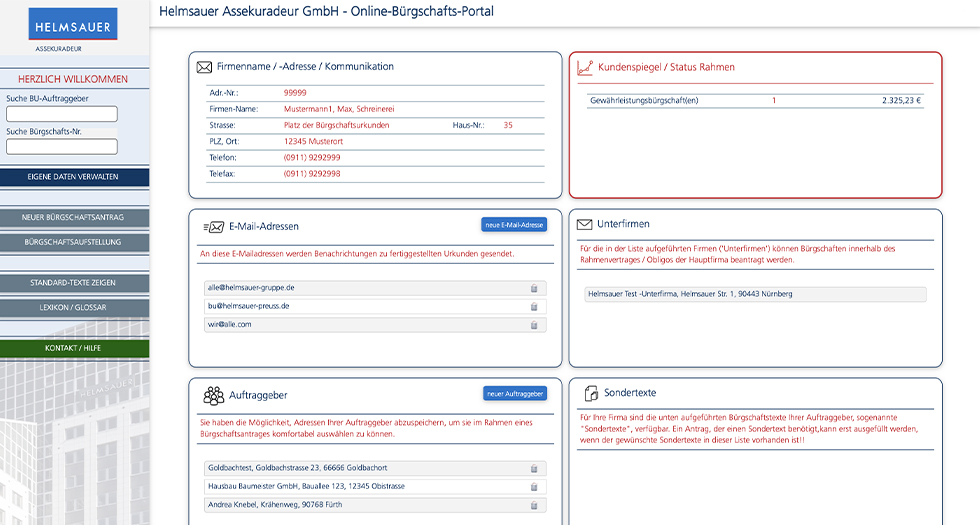Open Bürgschaftsaufstellung in the sidebar
The image size is (980, 525).
coord(74,242)
